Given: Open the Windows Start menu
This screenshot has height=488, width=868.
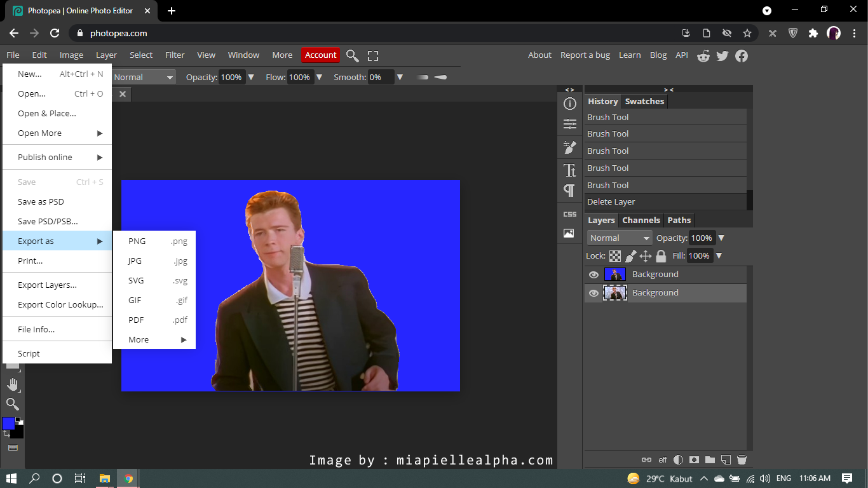Looking at the screenshot, I should [11, 478].
